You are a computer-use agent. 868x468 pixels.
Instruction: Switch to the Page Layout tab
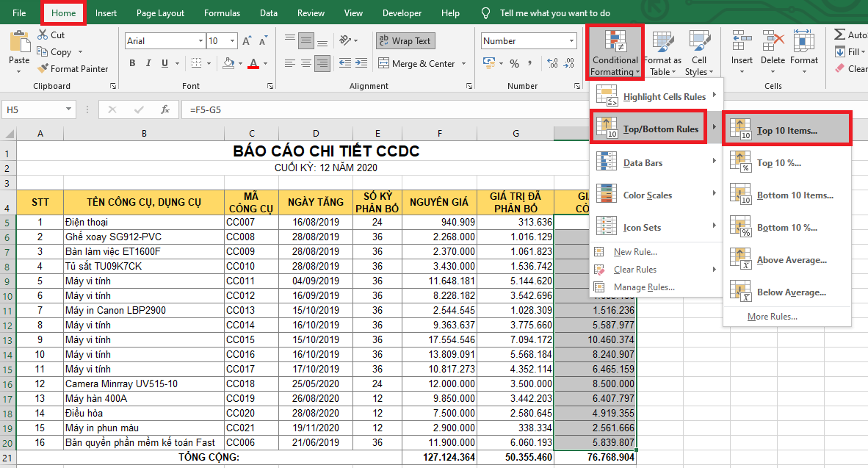pyautogui.click(x=160, y=13)
